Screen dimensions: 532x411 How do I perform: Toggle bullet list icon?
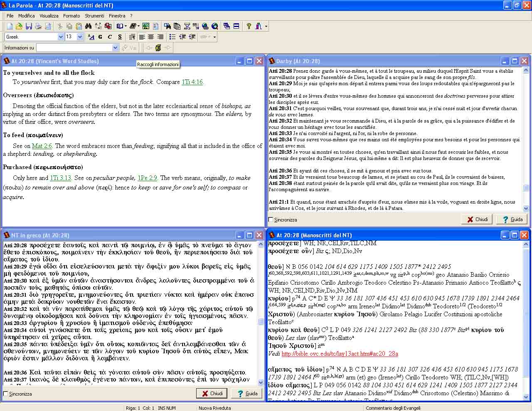coord(172,37)
